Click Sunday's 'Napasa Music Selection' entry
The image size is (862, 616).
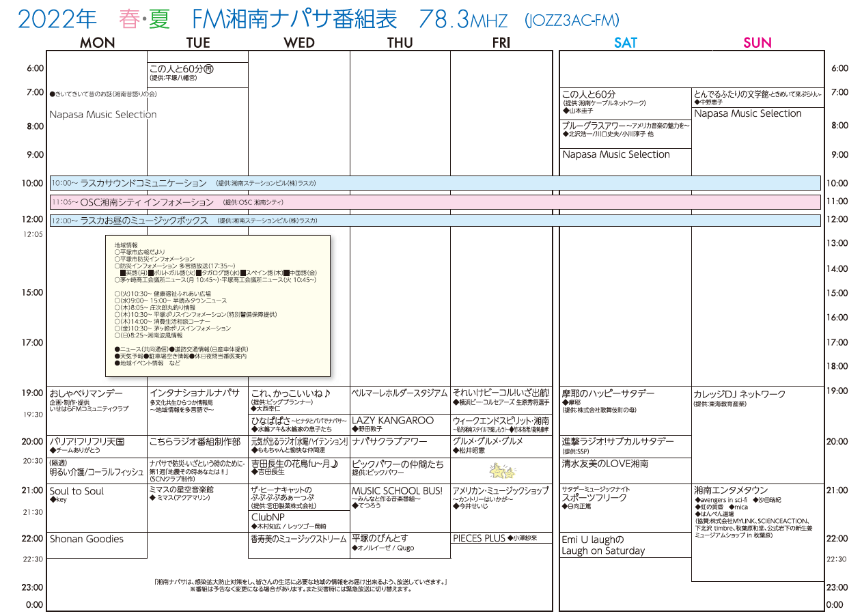[748, 113]
